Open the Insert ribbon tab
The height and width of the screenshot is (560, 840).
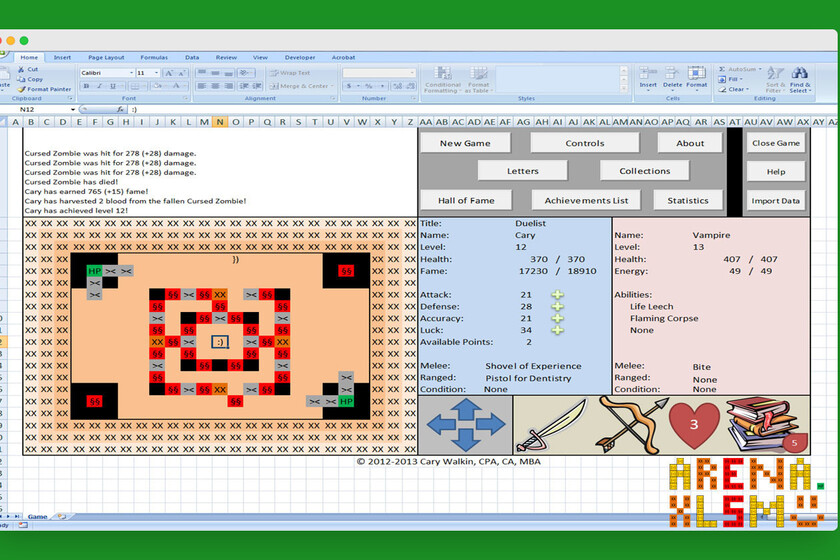[62, 57]
